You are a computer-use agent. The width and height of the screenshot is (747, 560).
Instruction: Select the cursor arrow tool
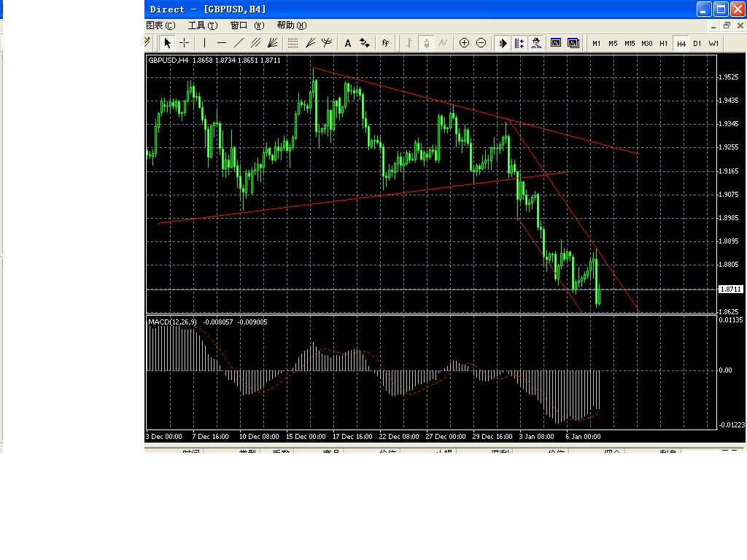[x=167, y=43]
